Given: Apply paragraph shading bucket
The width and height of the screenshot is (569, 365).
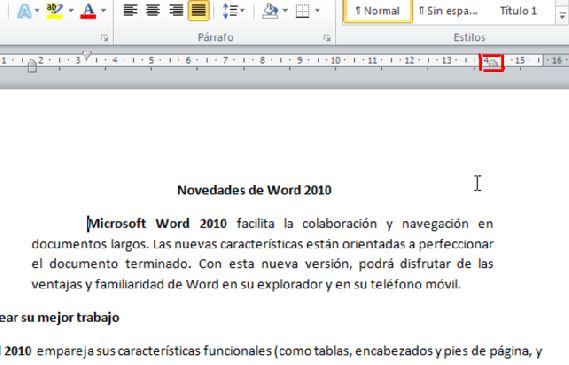Looking at the screenshot, I should pyautogui.click(x=270, y=11).
